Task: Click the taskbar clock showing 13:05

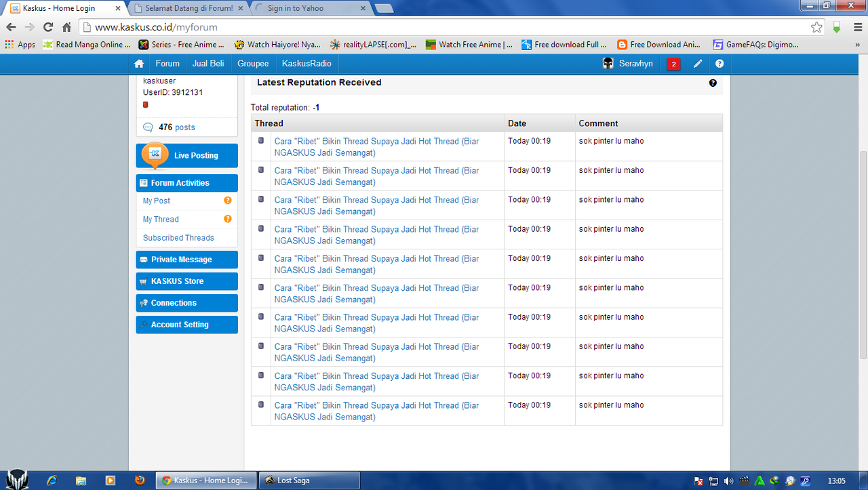Action: pyautogui.click(x=837, y=481)
